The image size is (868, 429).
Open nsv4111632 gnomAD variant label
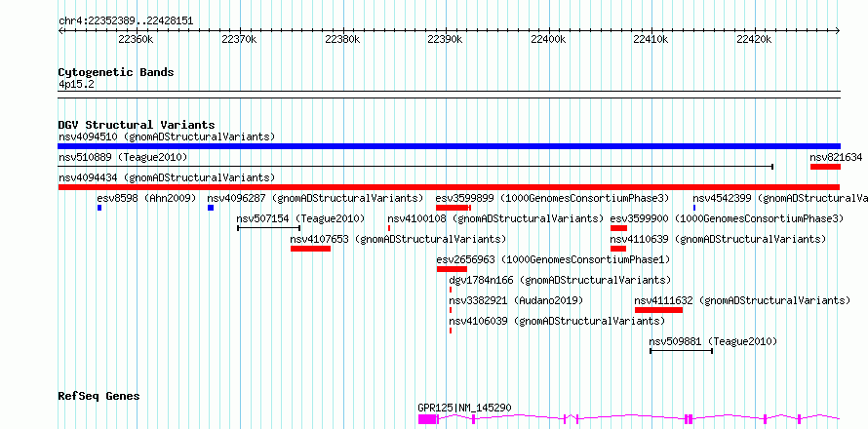(742, 300)
